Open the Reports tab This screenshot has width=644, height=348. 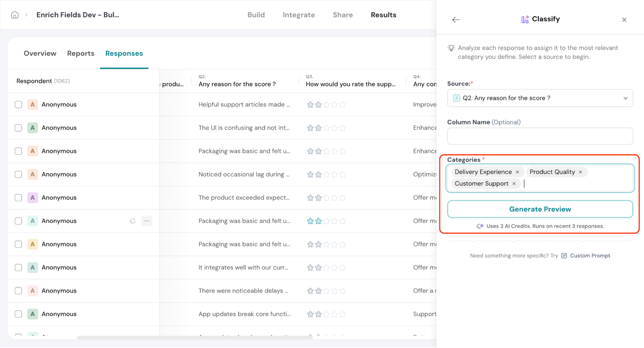click(81, 53)
